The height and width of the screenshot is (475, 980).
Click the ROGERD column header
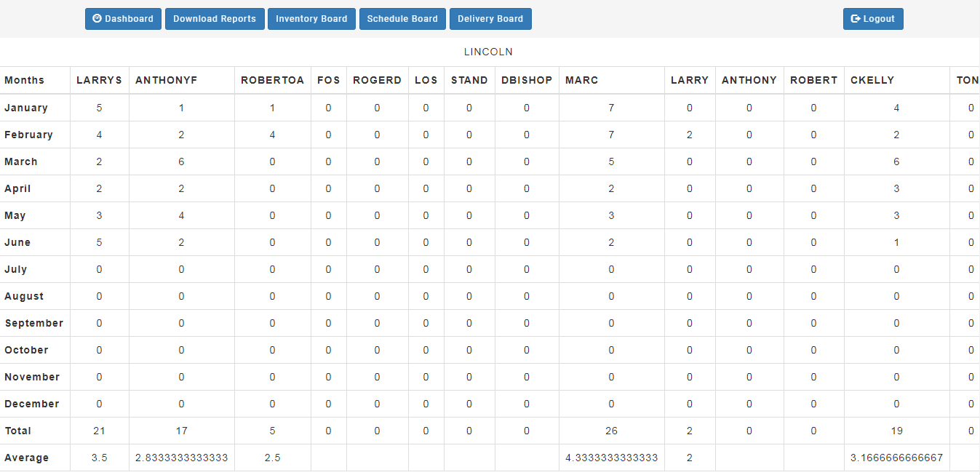click(377, 80)
